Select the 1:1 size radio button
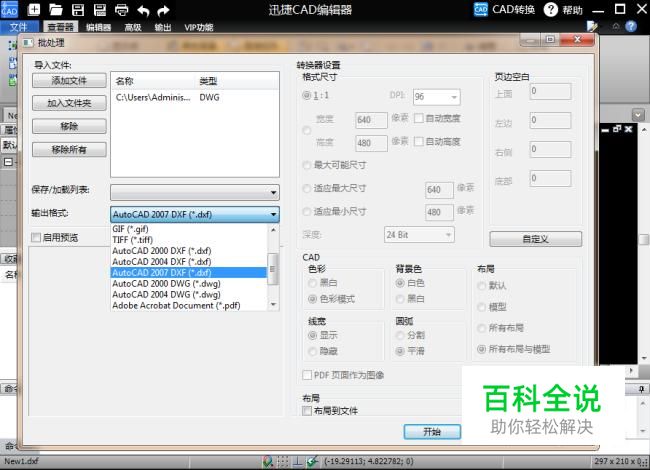This screenshot has width=650, height=470. (x=307, y=95)
